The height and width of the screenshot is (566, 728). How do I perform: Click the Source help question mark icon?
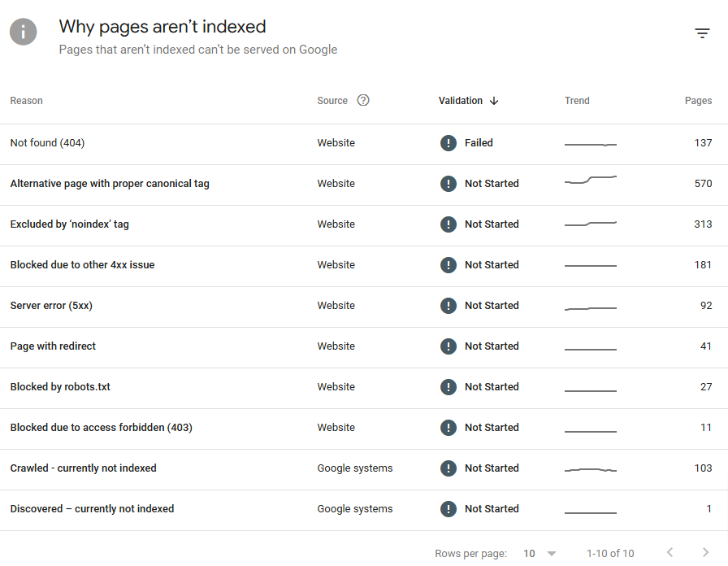tap(363, 100)
